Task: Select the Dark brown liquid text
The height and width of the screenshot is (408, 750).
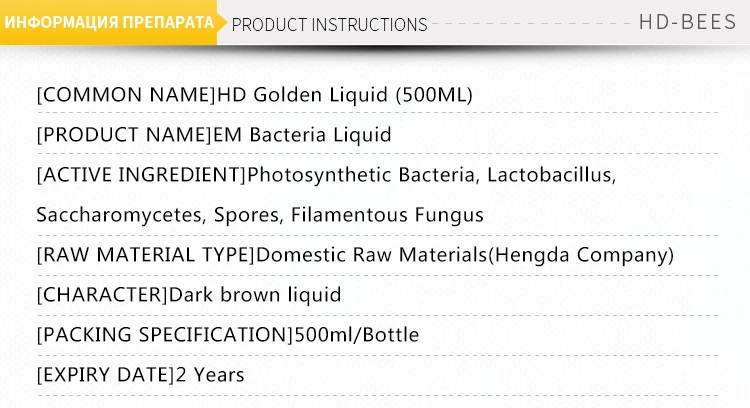Action: point(255,295)
